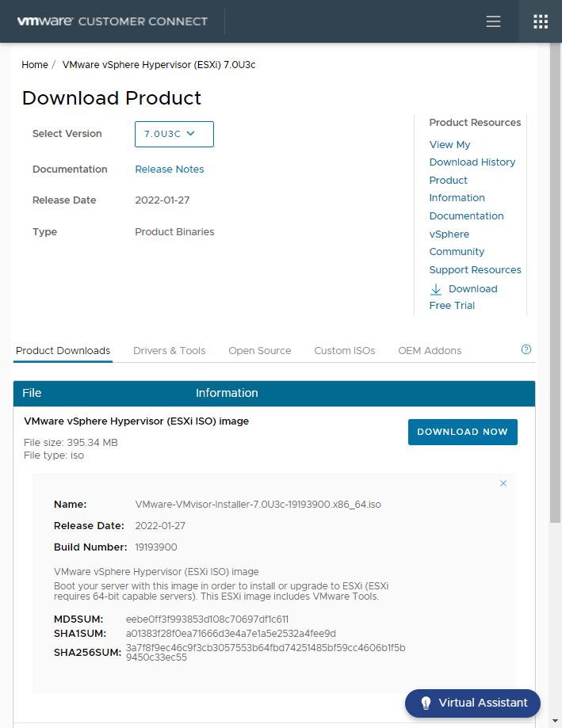
Task: Select build number 19193900 value
Action: [156, 547]
